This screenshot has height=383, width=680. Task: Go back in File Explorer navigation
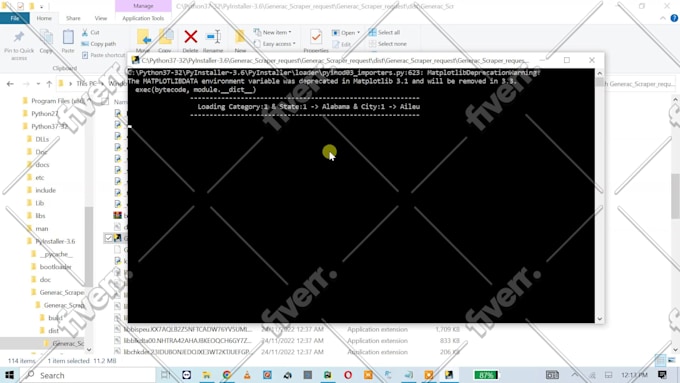(10, 84)
